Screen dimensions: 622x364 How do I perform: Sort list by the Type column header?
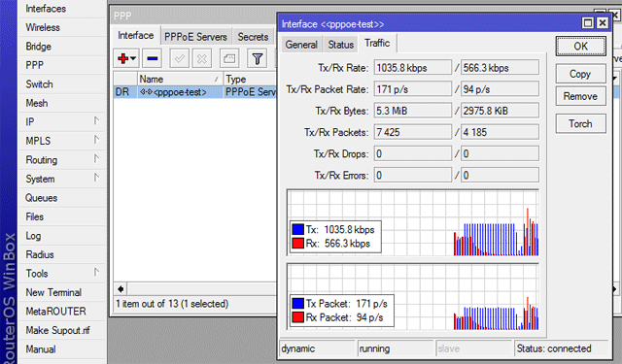coord(250,79)
